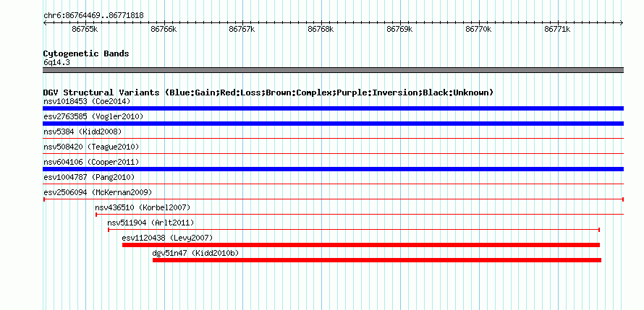Select the nsv604106 (Cooper2011) variant label
The width and height of the screenshot is (644, 310).
pyautogui.click(x=91, y=162)
